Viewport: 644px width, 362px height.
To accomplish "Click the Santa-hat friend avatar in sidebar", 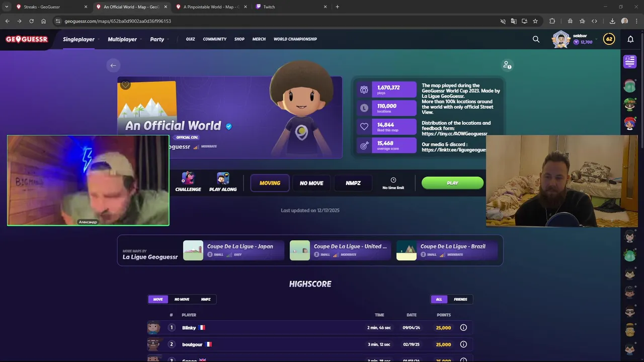I will click(630, 85).
